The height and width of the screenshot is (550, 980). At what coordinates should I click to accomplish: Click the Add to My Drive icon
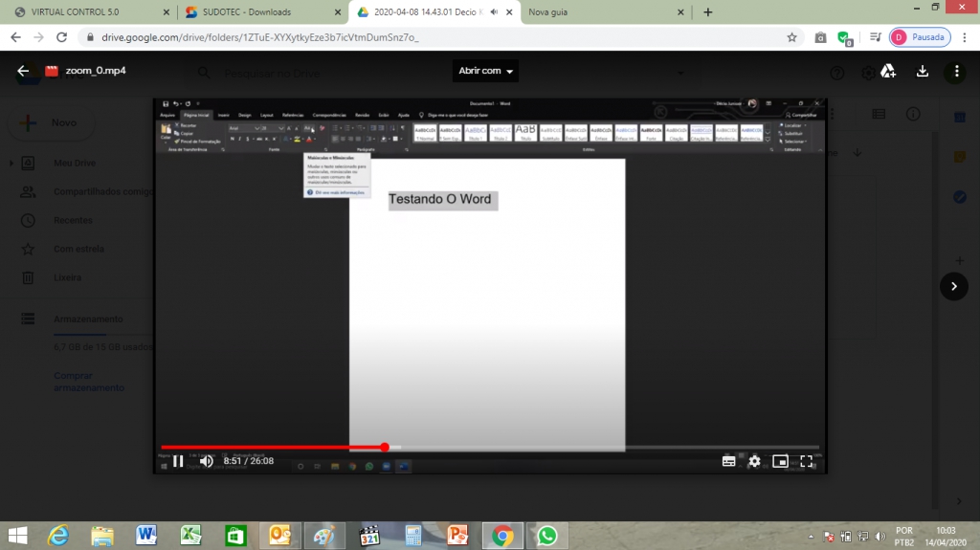click(x=887, y=71)
